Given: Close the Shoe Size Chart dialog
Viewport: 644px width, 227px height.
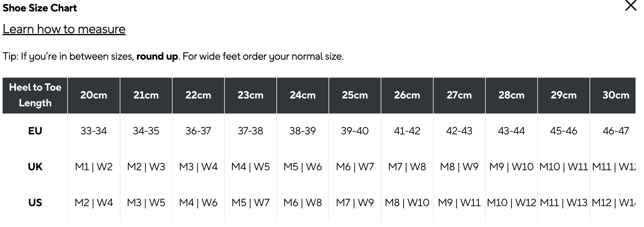Looking at the screenshot, I should coord(631,6).
